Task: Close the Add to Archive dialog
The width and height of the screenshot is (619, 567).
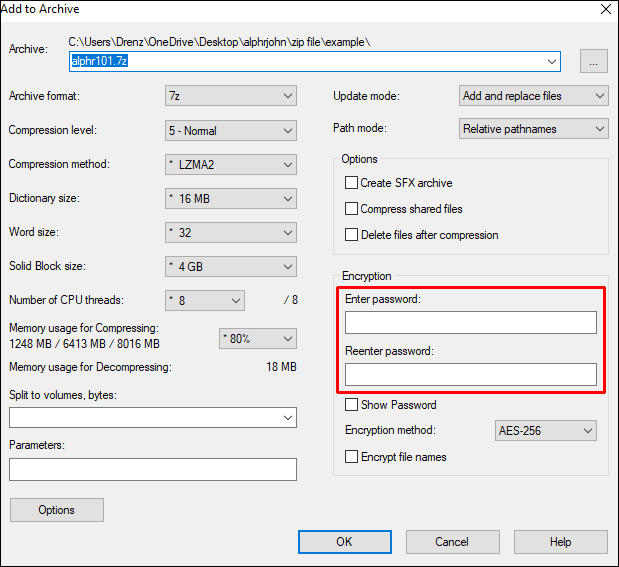Action: [x=604, y=10]
